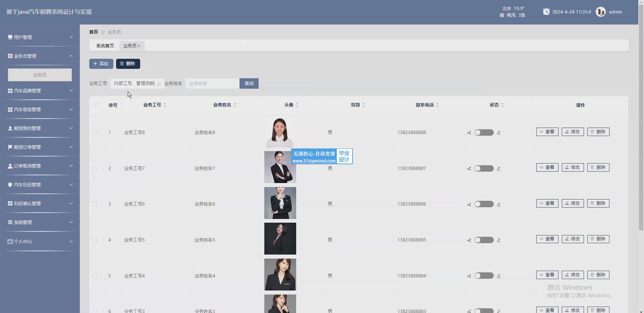
Task: Check the select-all checkbox in table header
Action: (x=97, y=105)
